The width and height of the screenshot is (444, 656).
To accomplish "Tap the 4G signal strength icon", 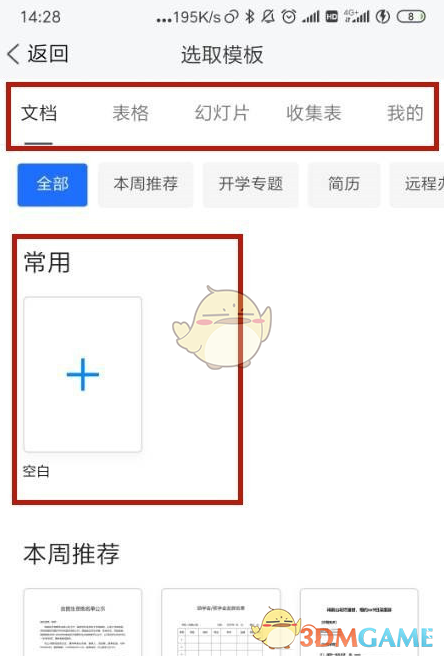I will (357, 17).
